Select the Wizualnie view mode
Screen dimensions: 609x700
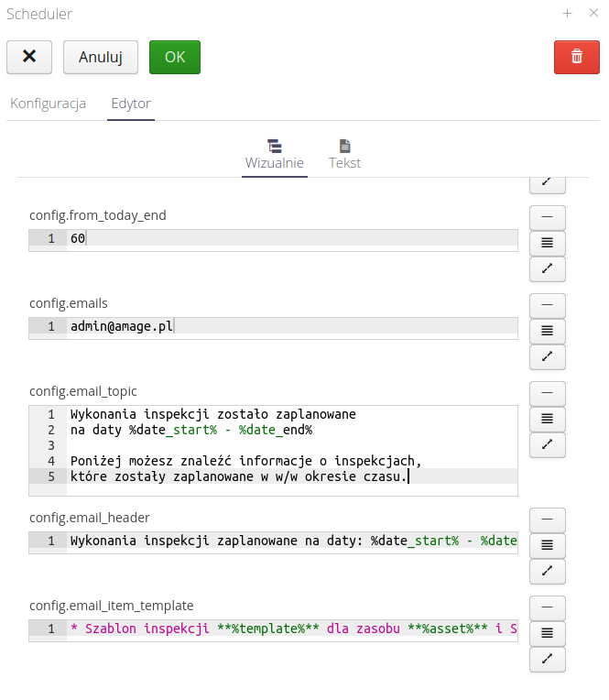(274, 154)
